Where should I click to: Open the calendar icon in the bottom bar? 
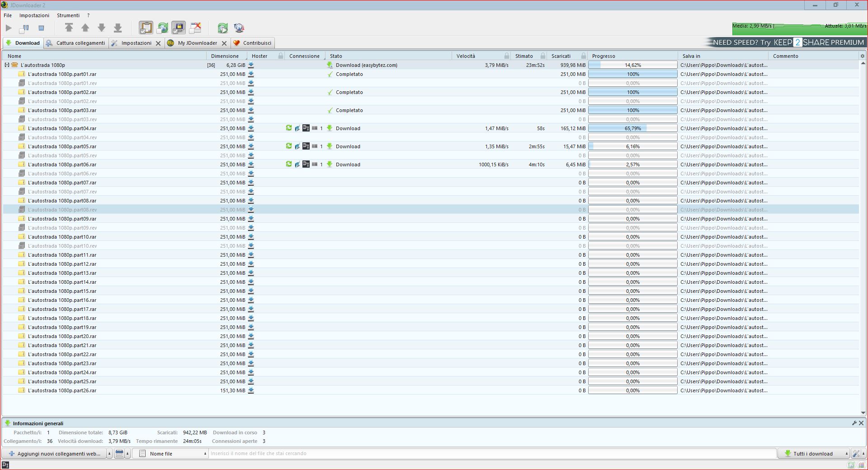coord(119,453)
